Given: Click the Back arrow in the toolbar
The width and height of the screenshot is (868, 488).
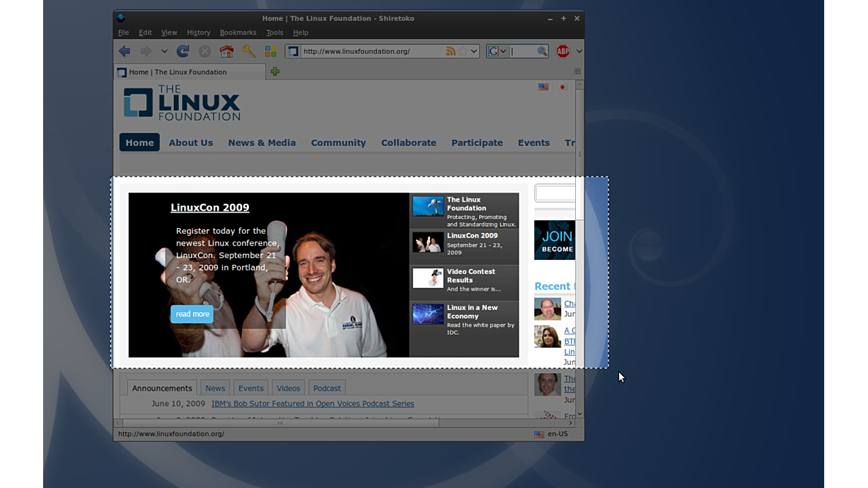Looking at the screenshot, I should click(x=124, y=51).
